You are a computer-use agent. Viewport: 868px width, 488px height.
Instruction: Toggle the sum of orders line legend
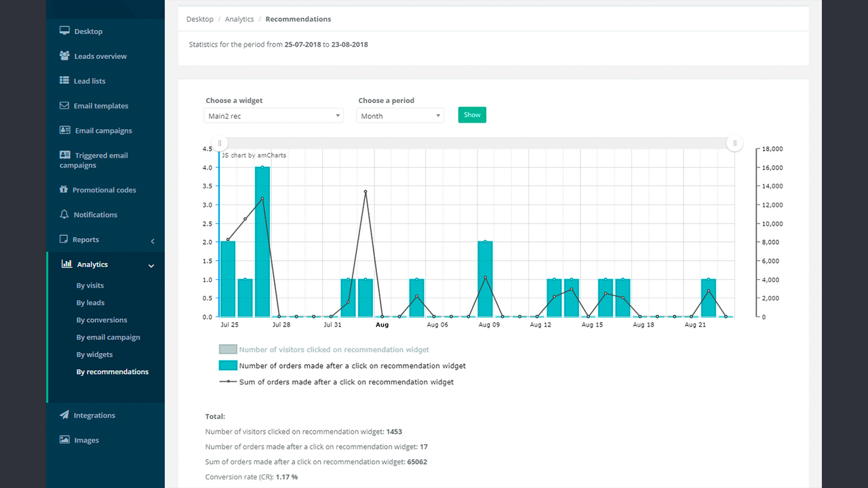pyautogui.click(x=228, y=382)
